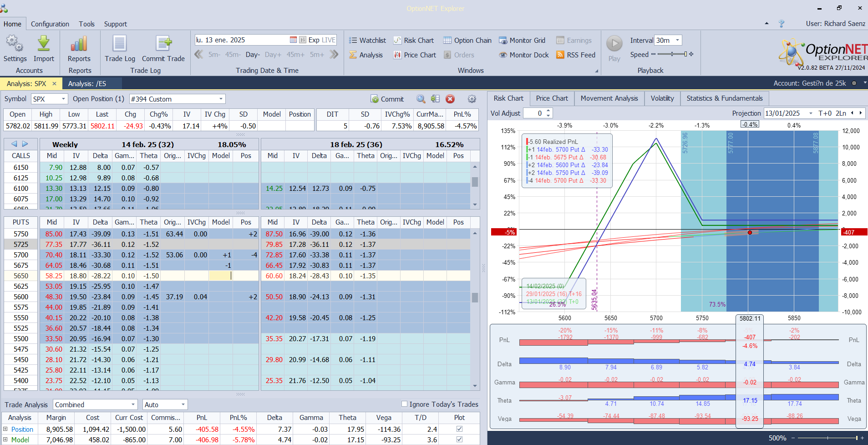Click the Day- time step button

(x=253, y=55)
